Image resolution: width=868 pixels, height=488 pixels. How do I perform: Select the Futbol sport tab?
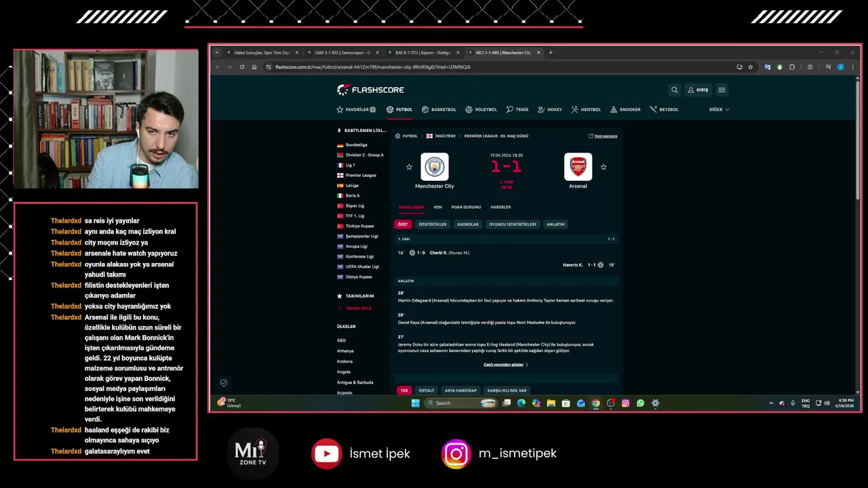399,109
